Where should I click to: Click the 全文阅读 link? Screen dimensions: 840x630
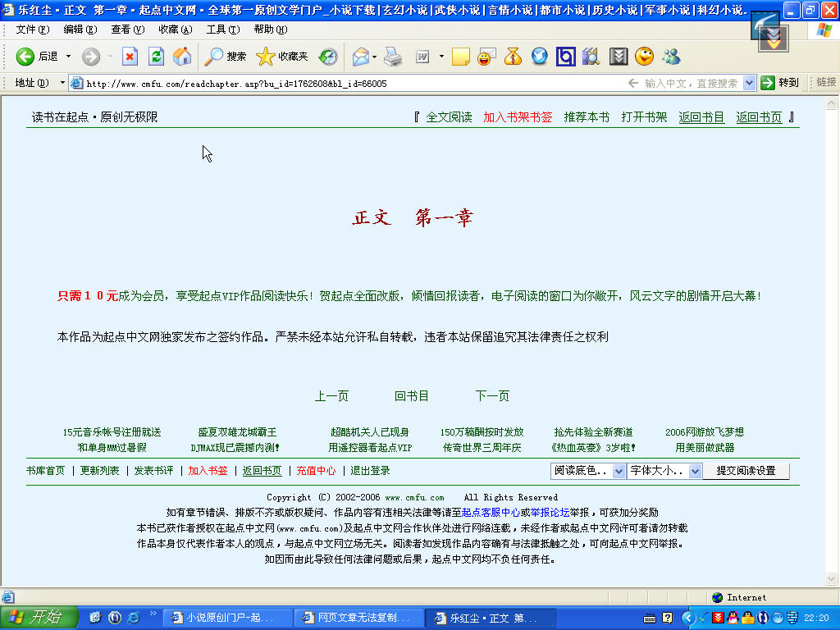pos(449,117)
